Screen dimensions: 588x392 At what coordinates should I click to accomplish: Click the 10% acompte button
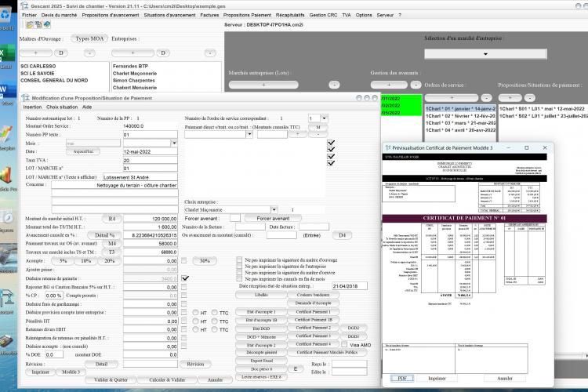coord(86,260)
